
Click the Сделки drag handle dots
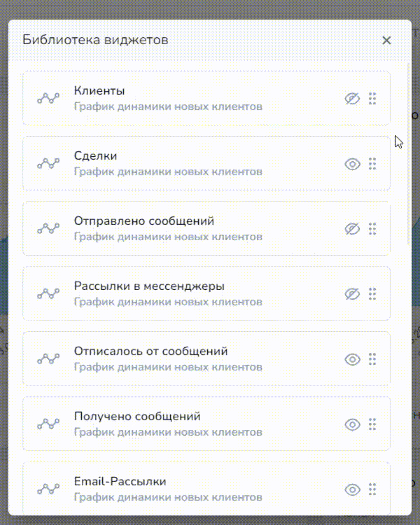[373, 164]
